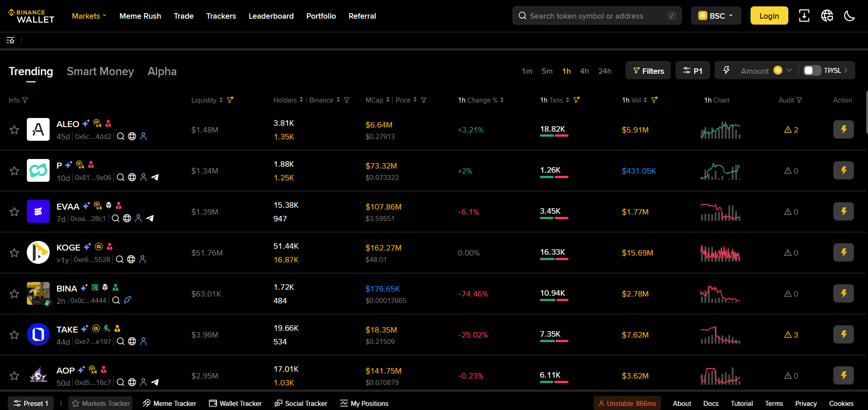Open the BSC chain dropdown
Screen dimensions: 868x410
coord(716,15)
